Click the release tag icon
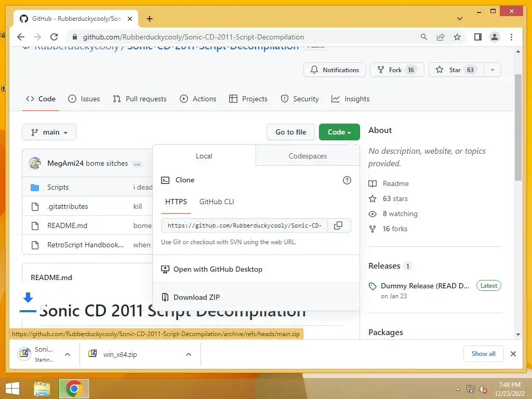This screenshot has height=399, width=532. (x=373, y=286)
